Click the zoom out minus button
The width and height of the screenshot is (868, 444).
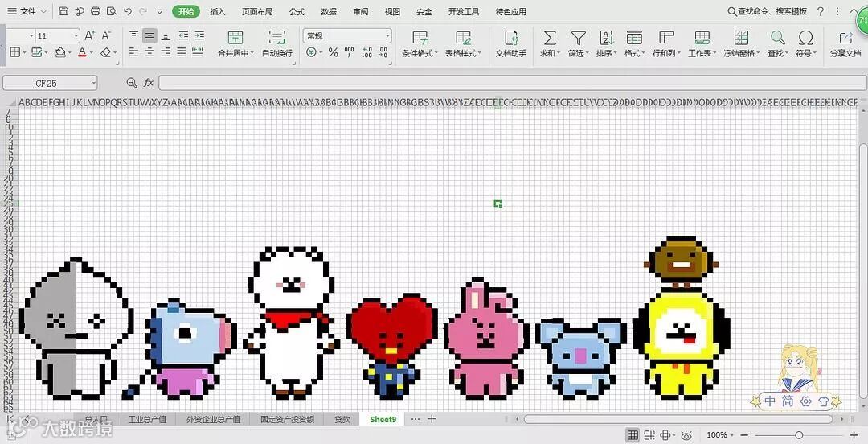(745, 435)
